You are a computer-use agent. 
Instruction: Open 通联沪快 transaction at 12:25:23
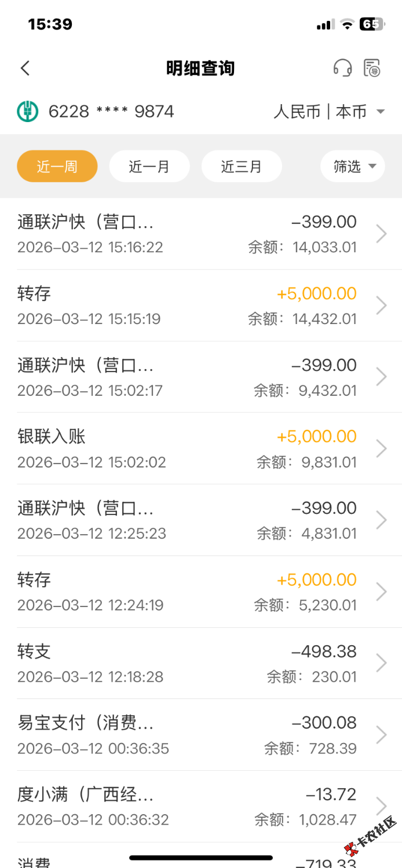click(185, 520)
